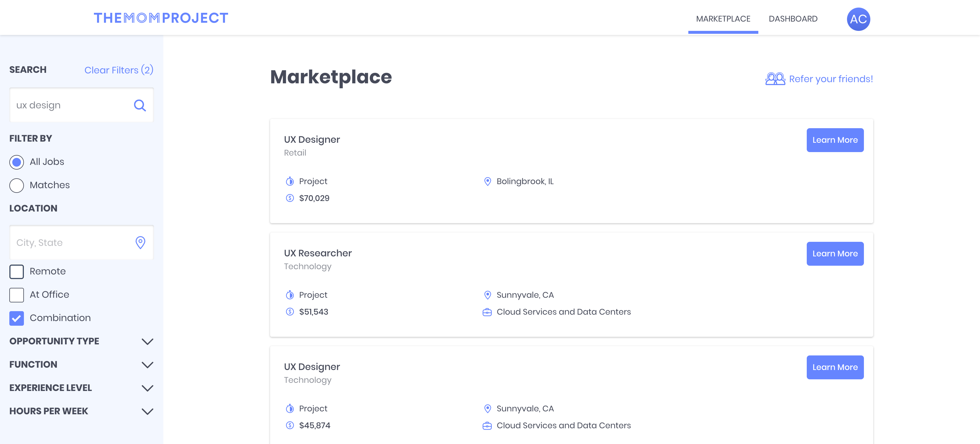Viewport: 980px width, 444px height.
Task: Click the briefcase icon in UX Researcher card
Action: [487, 312]
